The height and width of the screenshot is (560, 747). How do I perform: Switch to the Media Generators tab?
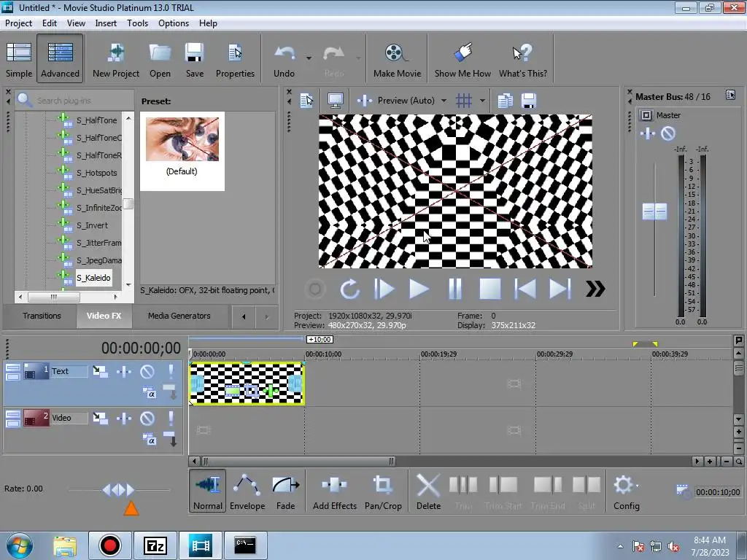click(x=179, y=316)
